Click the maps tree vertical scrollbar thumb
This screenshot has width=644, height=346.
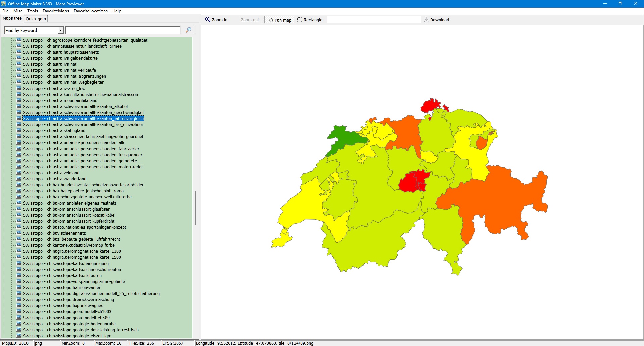[195, 208]
